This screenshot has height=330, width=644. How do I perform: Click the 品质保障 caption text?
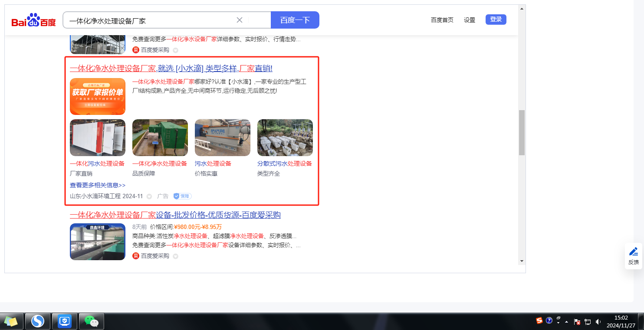point(144,174)
